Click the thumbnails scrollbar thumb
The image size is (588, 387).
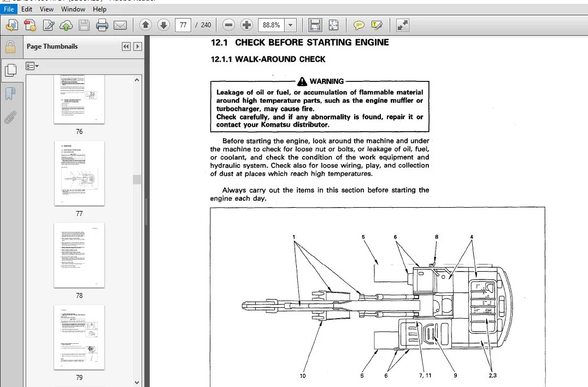(x=137, y=179)
